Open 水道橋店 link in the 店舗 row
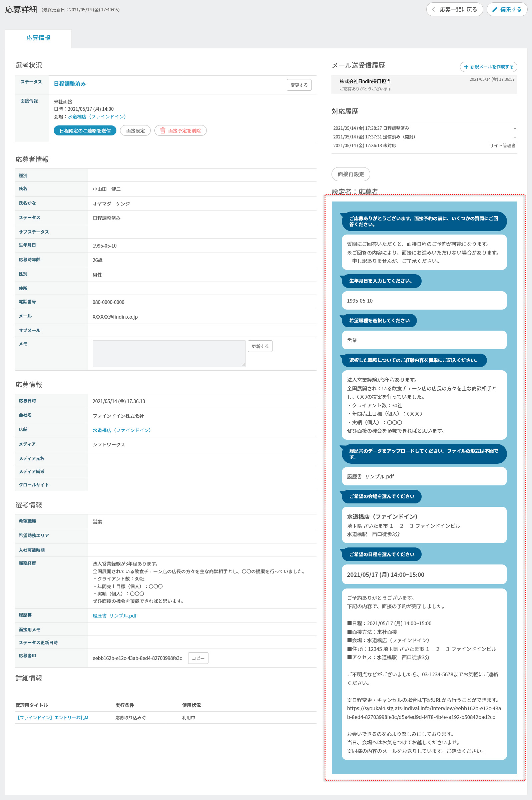The image size is (532, 800). click(121, 430)
